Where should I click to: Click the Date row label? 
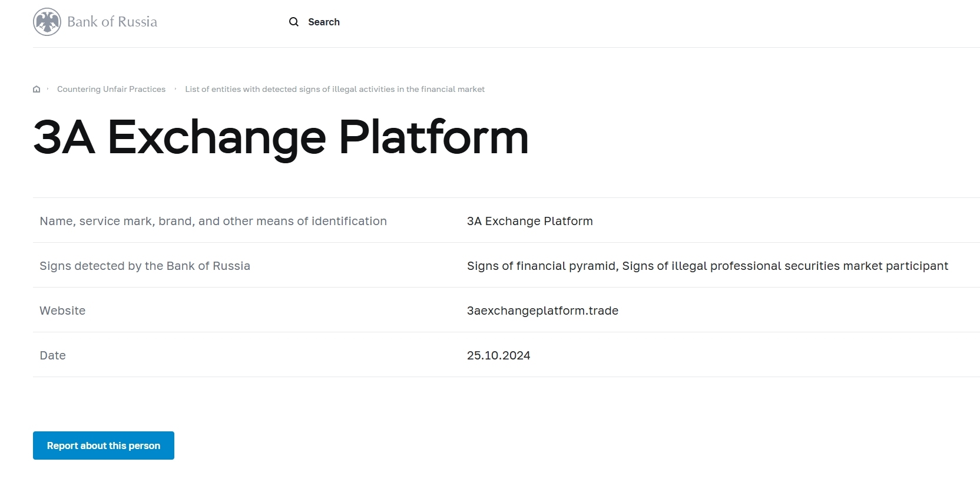[x=52, y=355]
